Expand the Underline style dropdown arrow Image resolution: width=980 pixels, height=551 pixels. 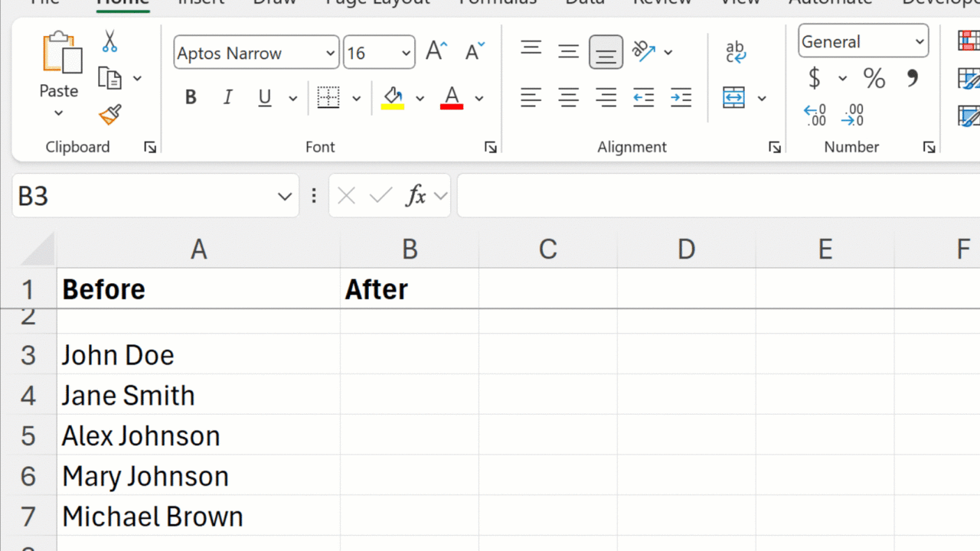(x=292, y=98)
